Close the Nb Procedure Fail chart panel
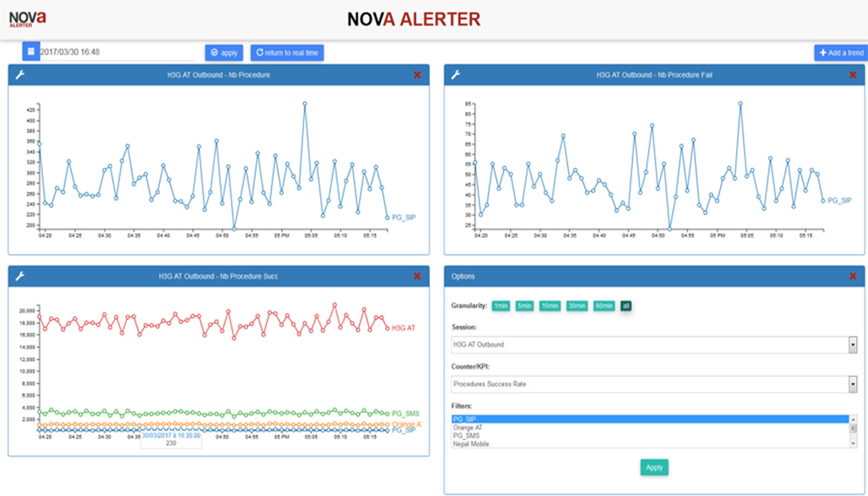 pyautogui.click(x=852, y=75)
